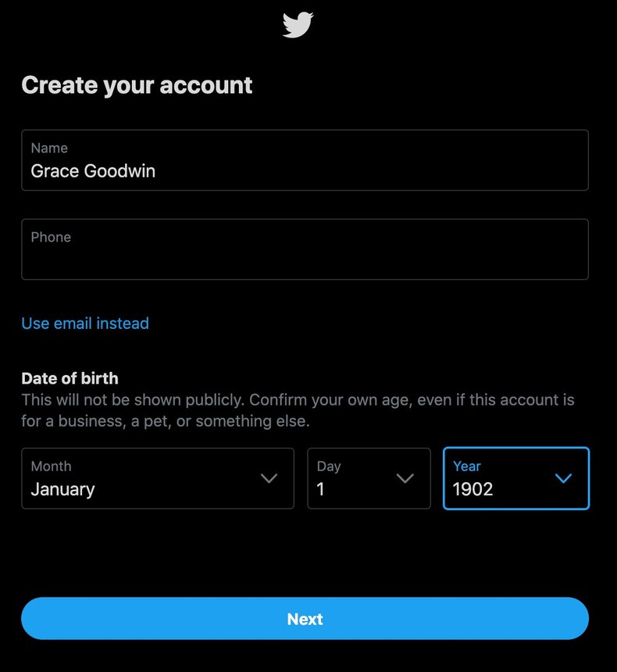The image size is (617, 672).
Task: Expand the Day selector
Action: 367,478
